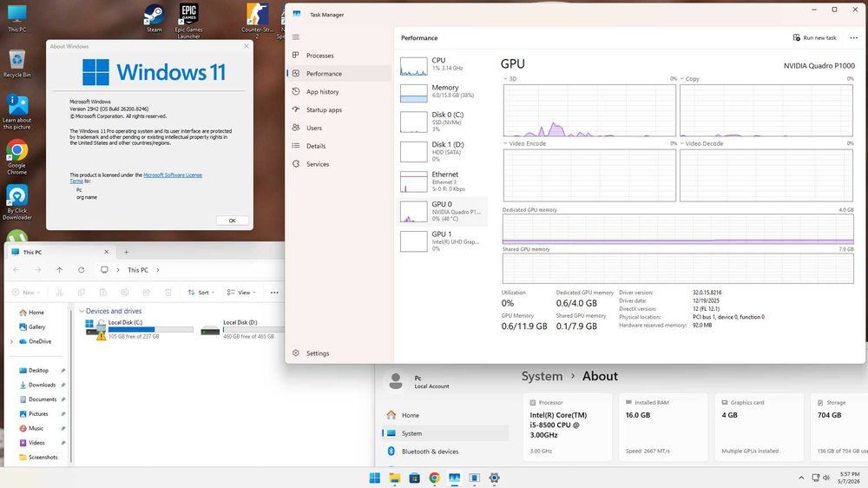Screen dimensions: 868x488
Task: Open the By Click Downloader shortcut
Action: pyautogui.click(x=17, y=202)
